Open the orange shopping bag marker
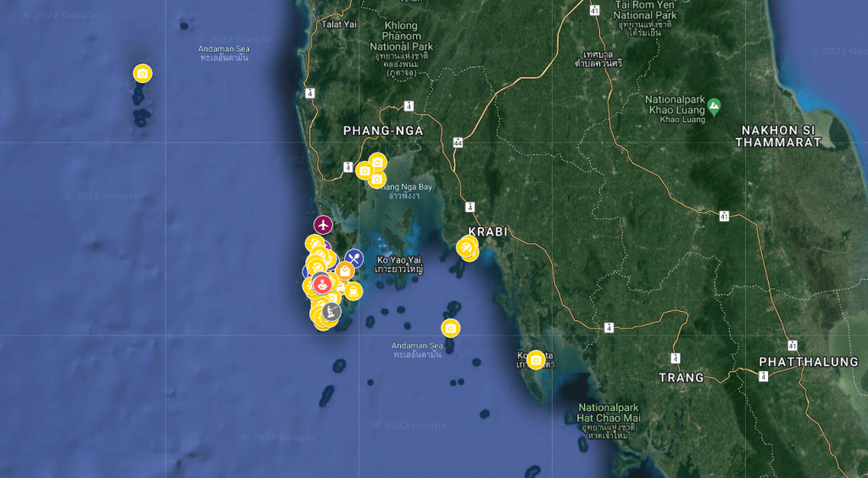 (x=345, y=271)
